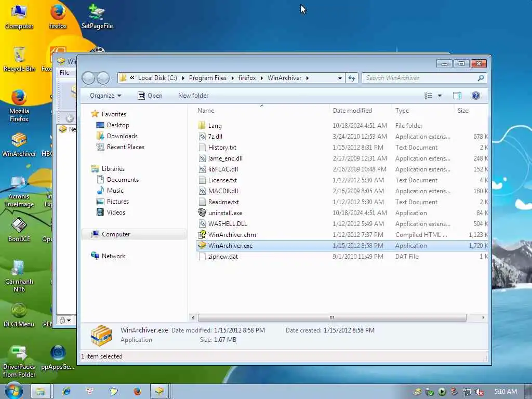The width and height of the screenshot is (532, 399).
Task: Open Music library in navigation pane
Action: point(115,190)
